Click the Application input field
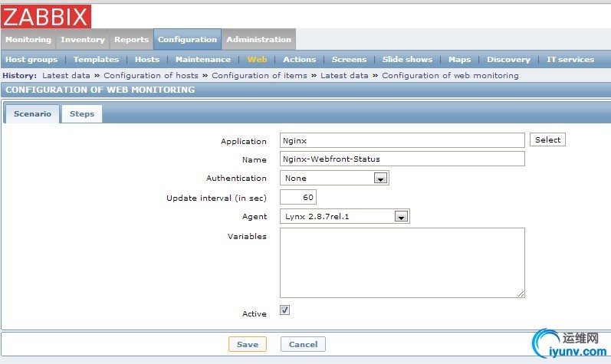This screenshot has width=611, height=364. click(x=402, y=140)
